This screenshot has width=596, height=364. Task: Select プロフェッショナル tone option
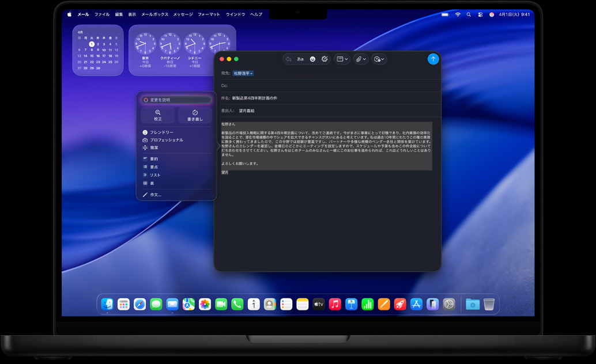tap(166, 140)
